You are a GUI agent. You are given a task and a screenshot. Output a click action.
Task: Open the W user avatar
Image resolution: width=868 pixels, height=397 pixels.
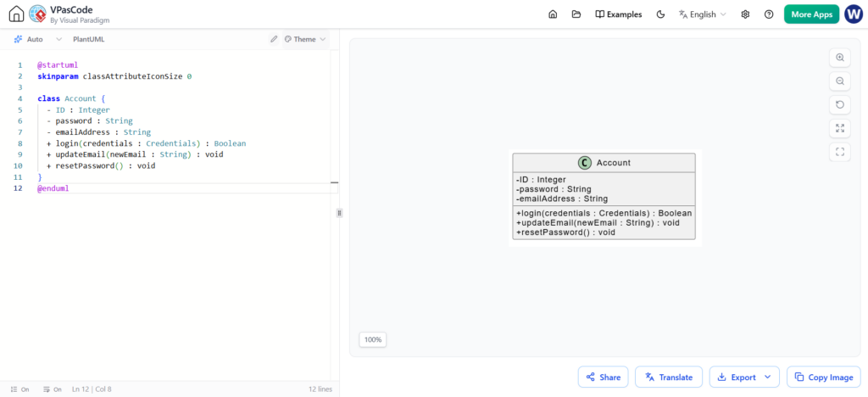point(854,14)
